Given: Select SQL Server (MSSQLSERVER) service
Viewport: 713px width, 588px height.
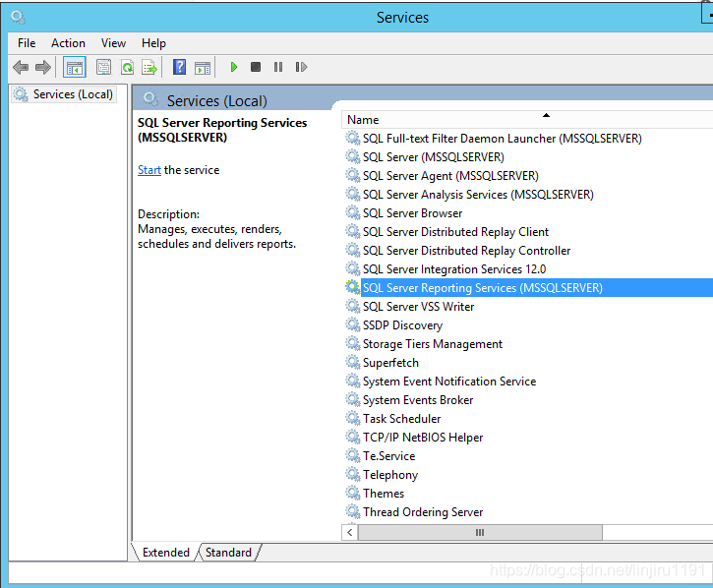Looking at the screenshot, I should [434, 157].
